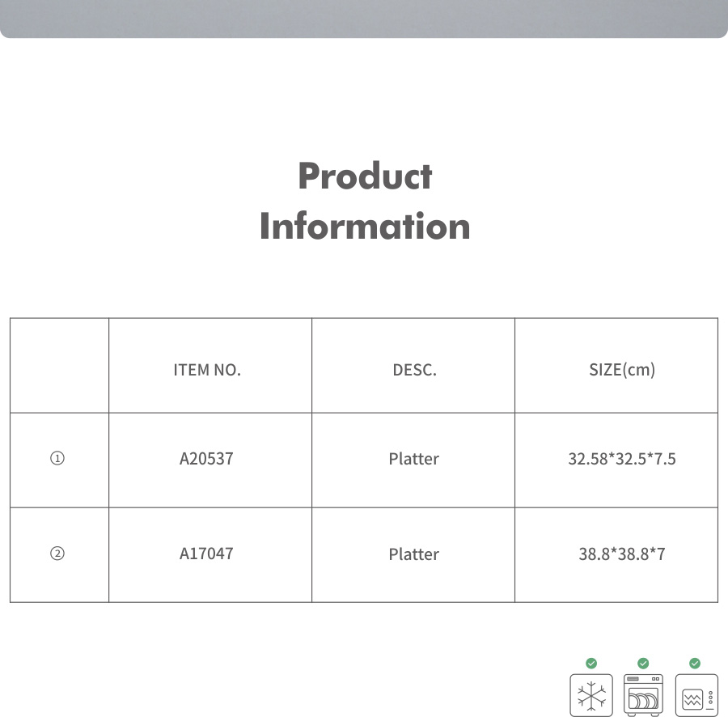
Task: Select the circled number 2 marker
Action: [57, 554]
